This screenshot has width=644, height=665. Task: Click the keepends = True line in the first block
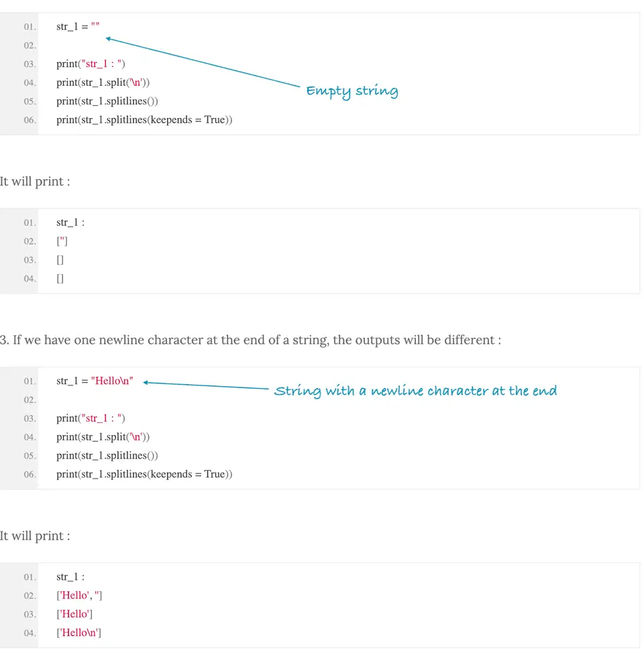click(144, 119)
